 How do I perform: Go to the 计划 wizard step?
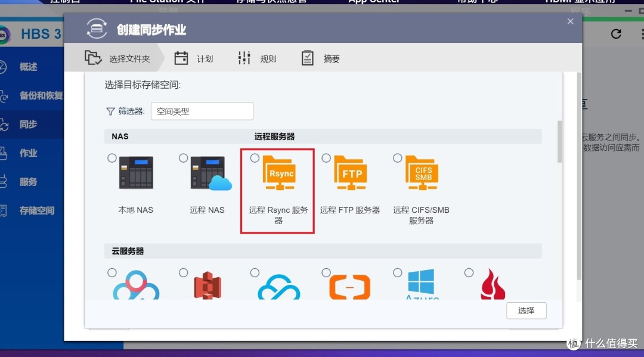click(x=193, y=58)
